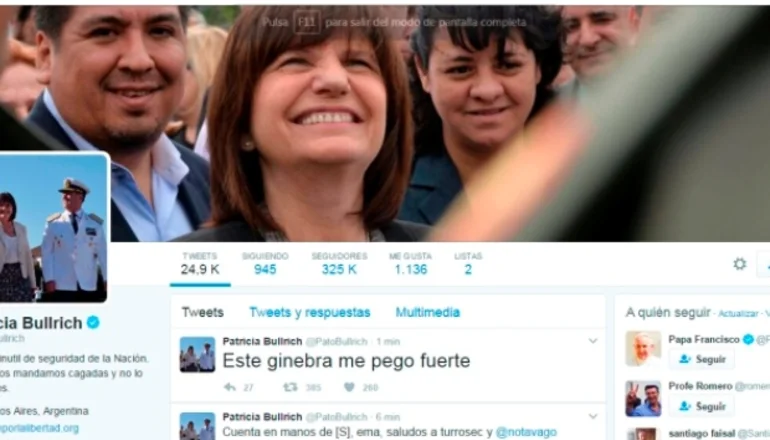
Task: Open Papa Francisco's avatar in suggestions
Action: click(x=643, y=349)
